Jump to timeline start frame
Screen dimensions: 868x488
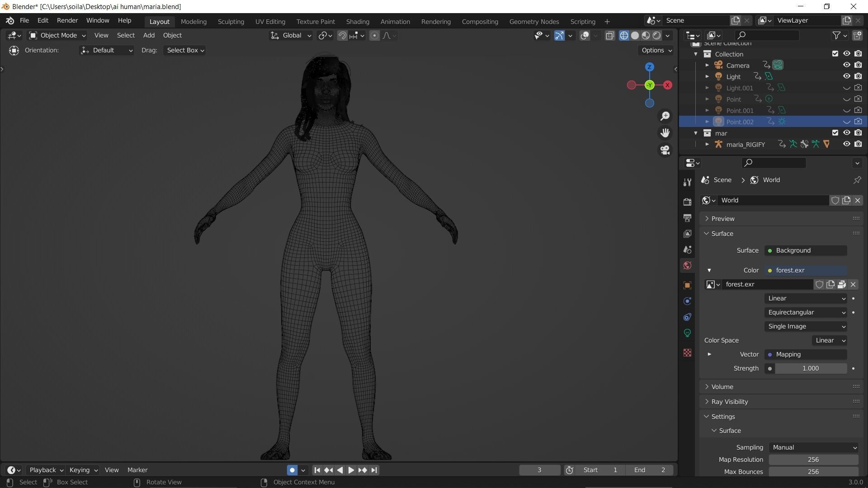pyautogui.click(x=317, y=470)
